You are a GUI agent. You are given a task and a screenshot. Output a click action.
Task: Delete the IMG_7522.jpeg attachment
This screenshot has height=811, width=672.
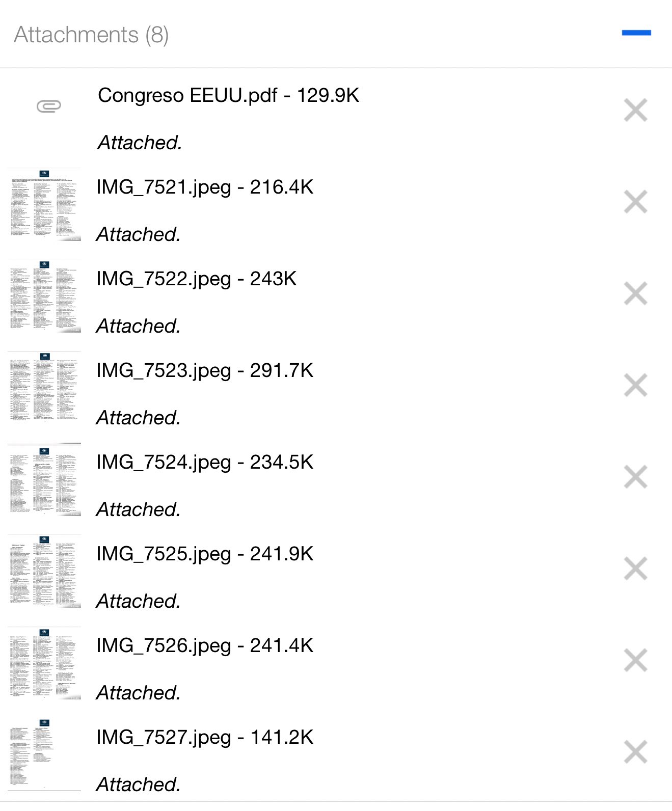point(635,294)
